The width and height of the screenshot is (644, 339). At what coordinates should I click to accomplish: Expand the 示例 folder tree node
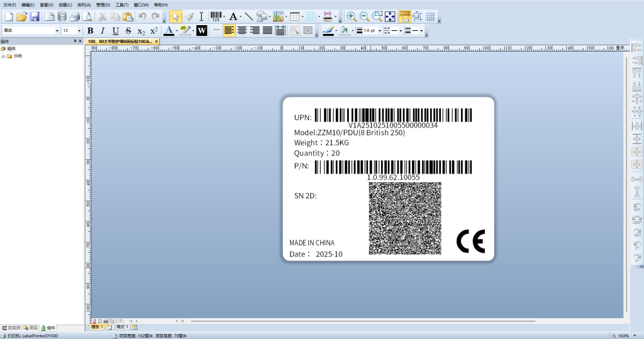(x=3, y=56)
